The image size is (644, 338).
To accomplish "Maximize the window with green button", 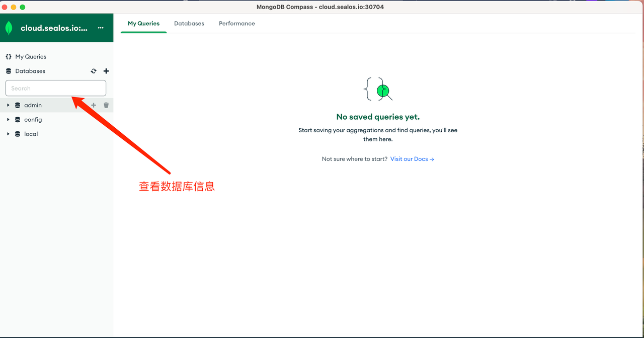I will coord(23,7).
